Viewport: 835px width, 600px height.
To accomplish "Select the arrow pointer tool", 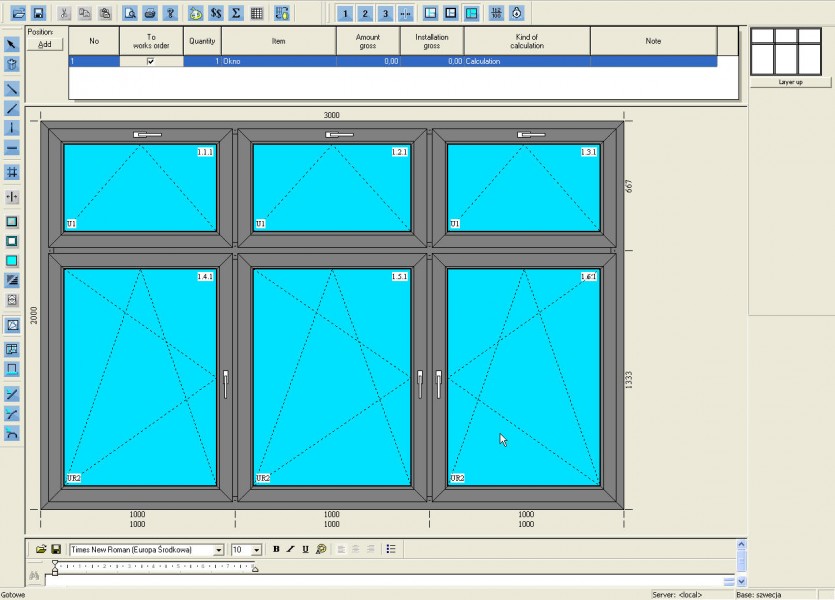I will (x=12, y=44).
